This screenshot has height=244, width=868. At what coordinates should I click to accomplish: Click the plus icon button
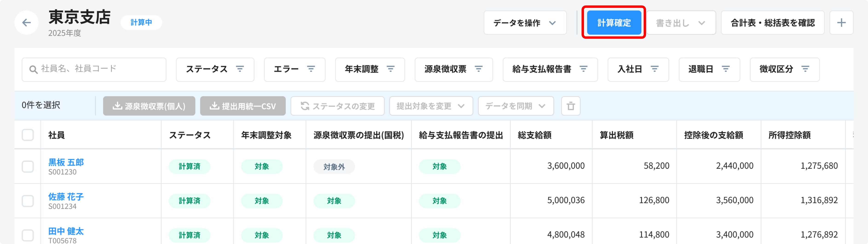tap(841, 23)
